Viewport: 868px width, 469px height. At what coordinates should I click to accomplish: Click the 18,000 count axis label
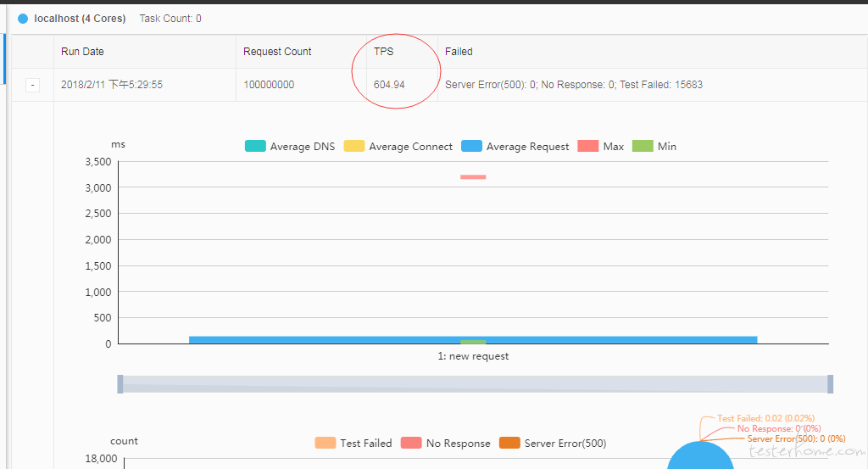102,459
